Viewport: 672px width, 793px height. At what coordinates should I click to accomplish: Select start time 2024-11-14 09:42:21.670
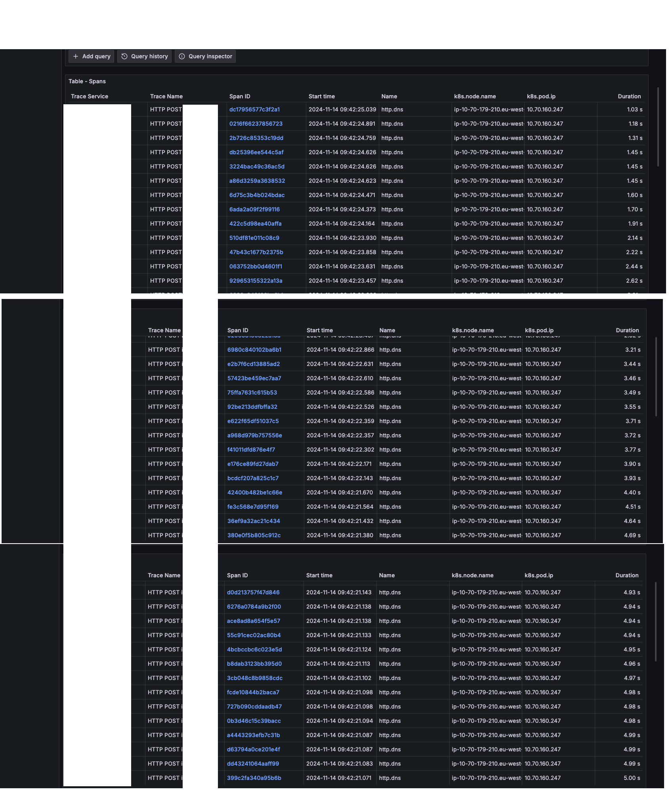[340, 492]
